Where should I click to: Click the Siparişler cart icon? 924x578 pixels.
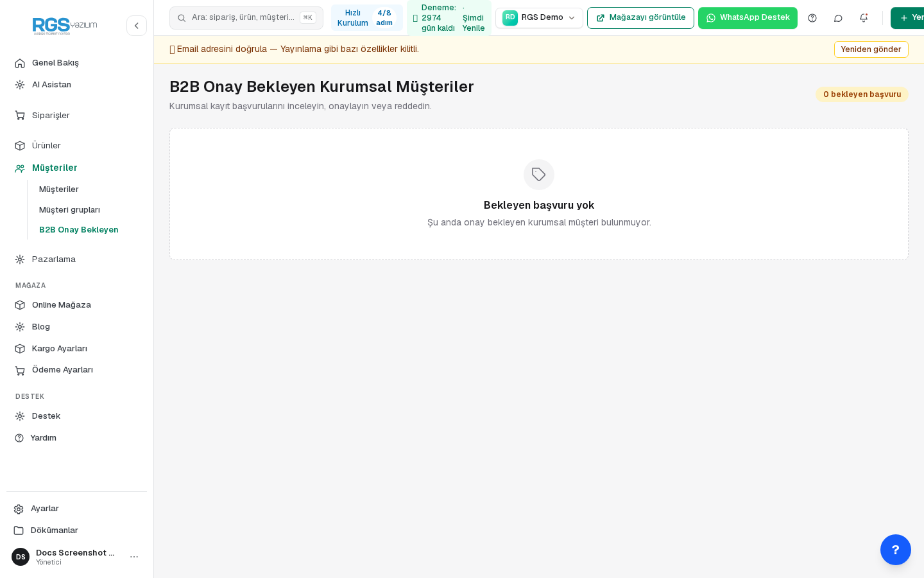[20, 116]
